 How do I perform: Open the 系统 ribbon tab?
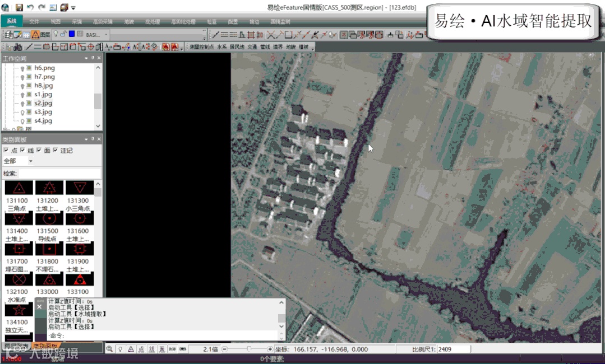pyautogui.click(x=12, y=21)
